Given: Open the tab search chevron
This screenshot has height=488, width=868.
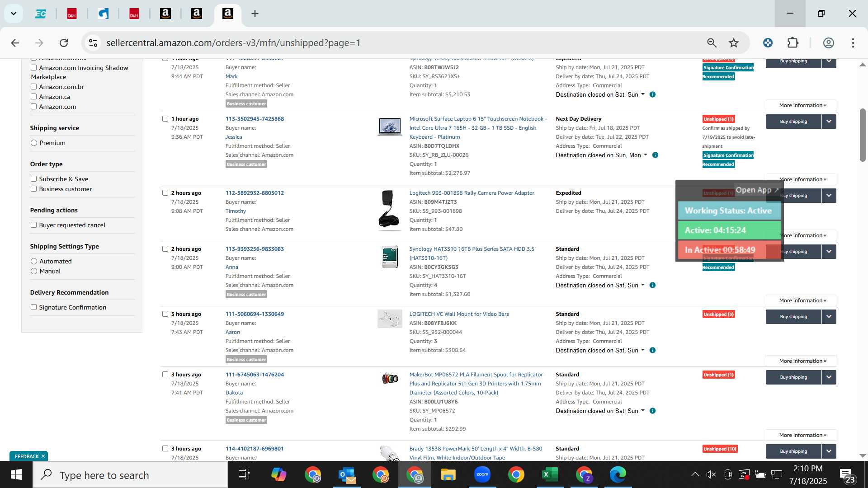Looking at the screenshot, I should tap(14, 14).
